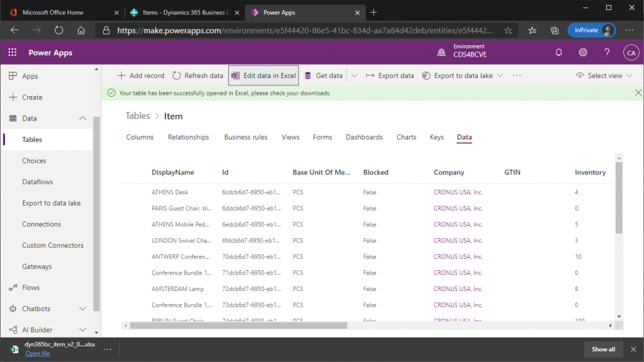This screenshot has width=644, height=362.
Task: Reload the page with the browser refresh icon
Action: pyautogui.click(x=58, y=30)
